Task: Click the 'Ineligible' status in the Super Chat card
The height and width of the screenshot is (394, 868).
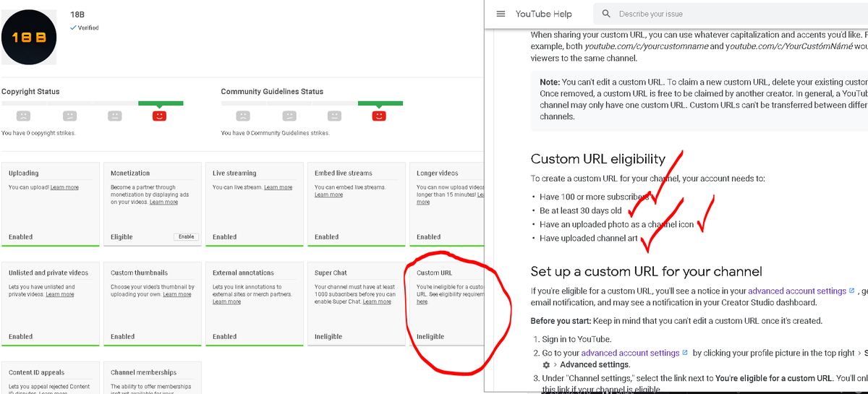Action: pos(328,337)
